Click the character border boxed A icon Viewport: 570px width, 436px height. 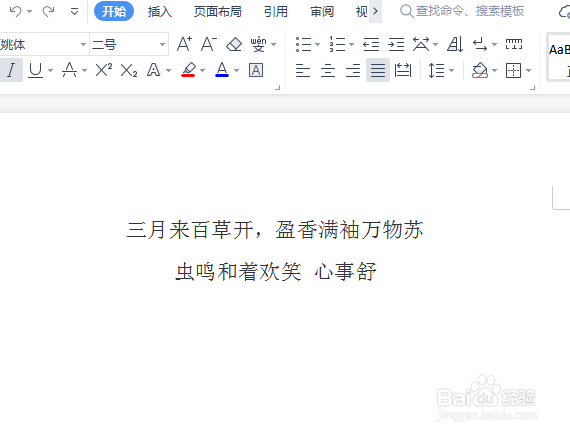coord(256,70)
